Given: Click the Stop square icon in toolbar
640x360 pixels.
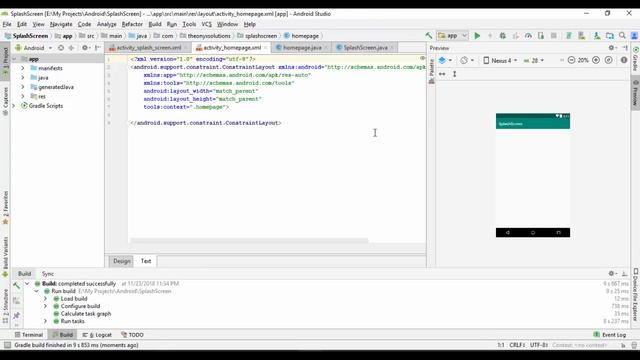Looking at the screenshot, I should pyautogui.click(x=553, y=36).
